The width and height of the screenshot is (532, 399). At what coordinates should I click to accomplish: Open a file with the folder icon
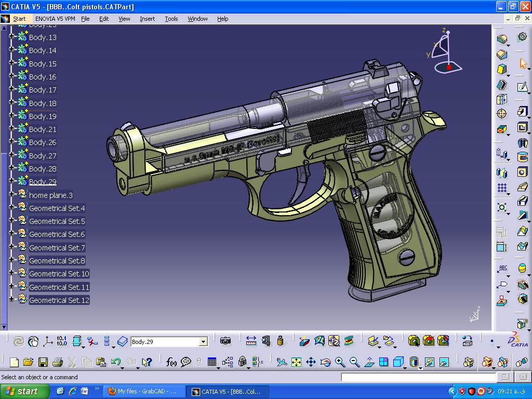point(29,362)
